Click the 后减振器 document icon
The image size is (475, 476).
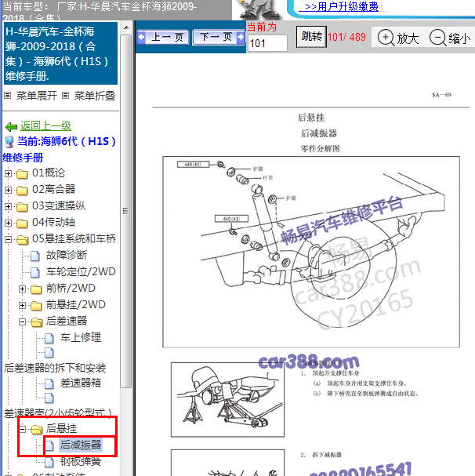tap(49, 445)
